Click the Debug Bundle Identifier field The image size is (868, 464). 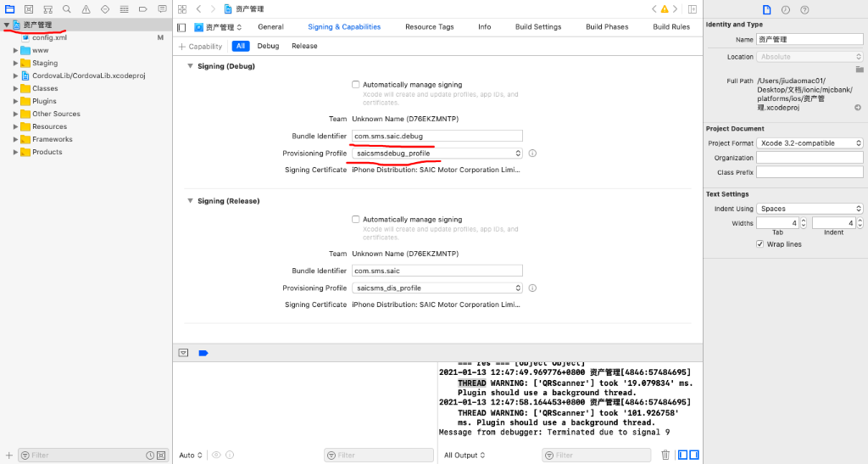(437, 137)
